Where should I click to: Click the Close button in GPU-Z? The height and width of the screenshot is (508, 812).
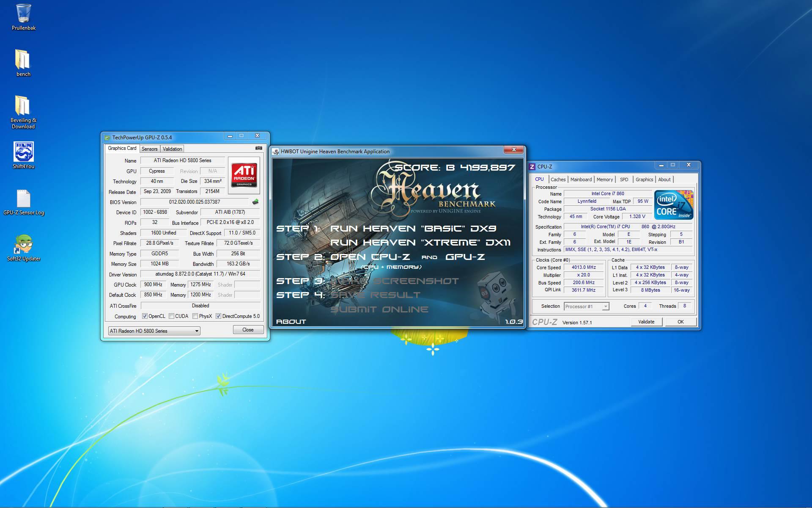click(248, 330)
